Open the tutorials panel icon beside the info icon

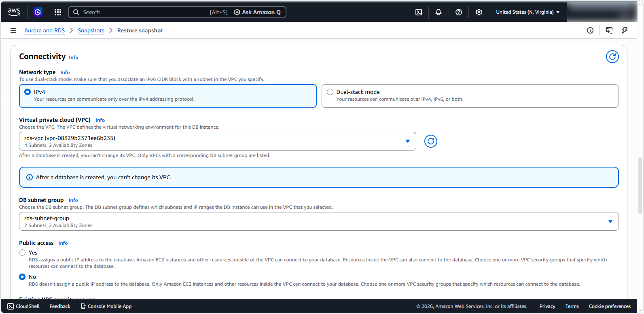(x=609, y=30)
